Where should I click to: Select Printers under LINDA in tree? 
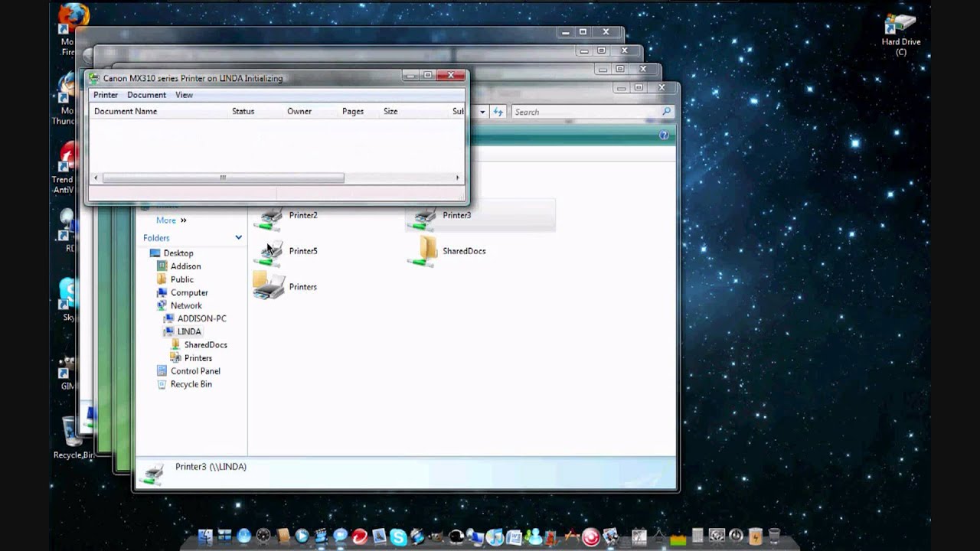(x=198, y=358)
